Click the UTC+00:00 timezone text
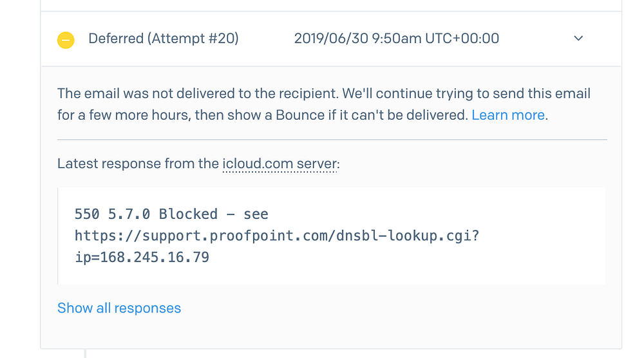 pyautogui.click(x=462, y=39)
